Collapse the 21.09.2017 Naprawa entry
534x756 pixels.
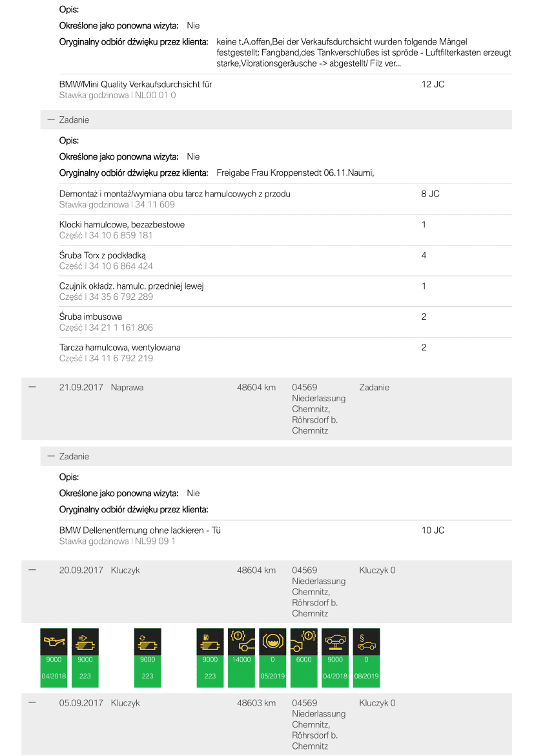pos(32,387)
